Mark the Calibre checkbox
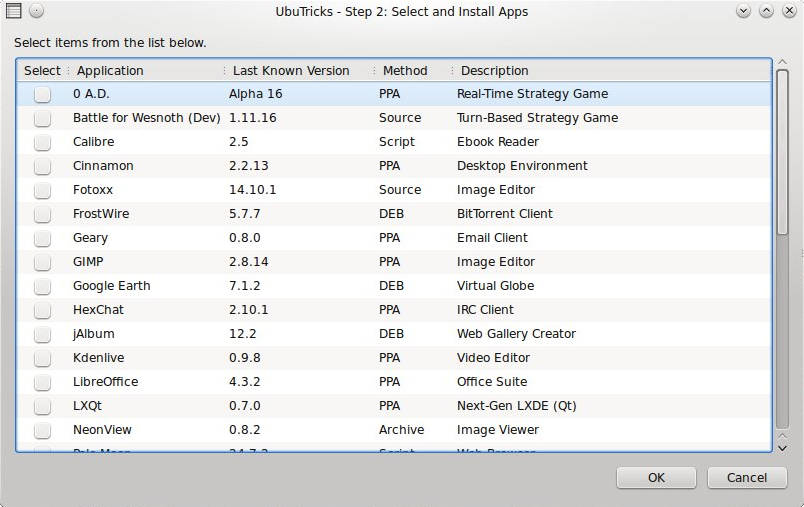 (42, 142)
